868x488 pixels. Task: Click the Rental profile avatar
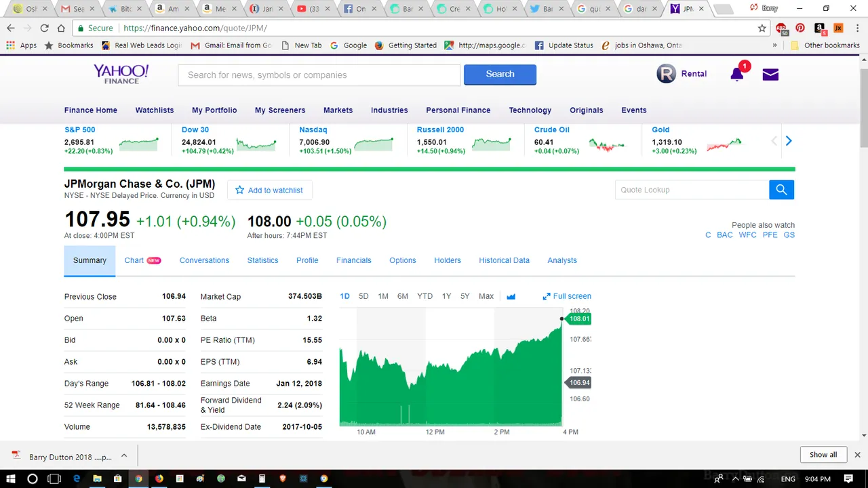click(x=666, y=74)
